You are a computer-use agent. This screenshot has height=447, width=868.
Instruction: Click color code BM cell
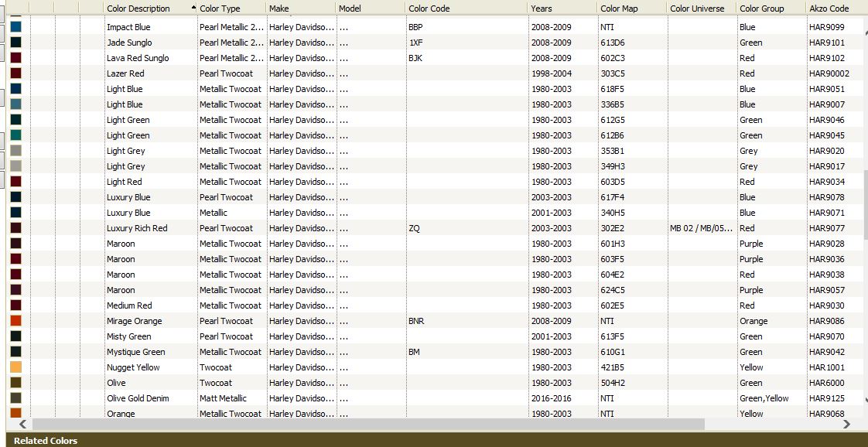466,352
